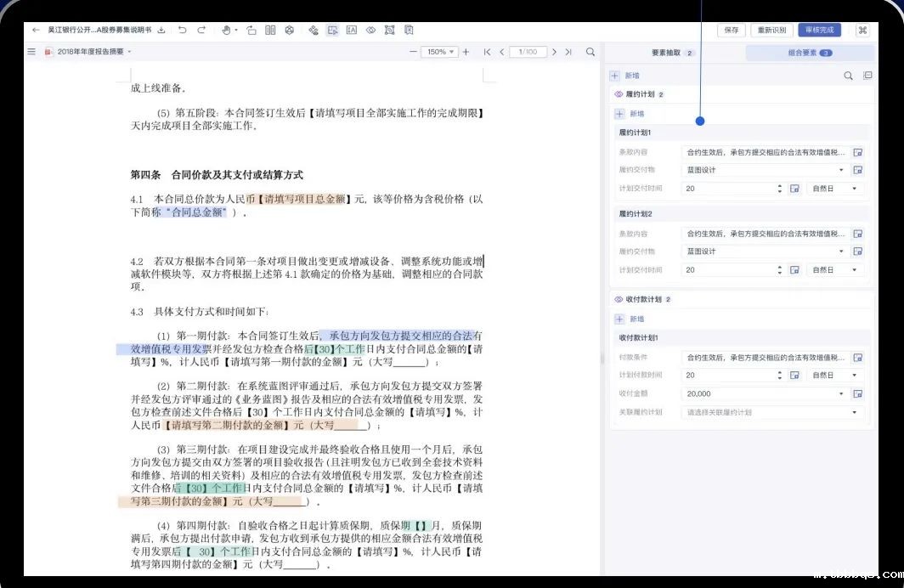Viewport: 904px width, 588px height.
Task: Click the 新增 button under 履约计划
Action: point(629,113)
